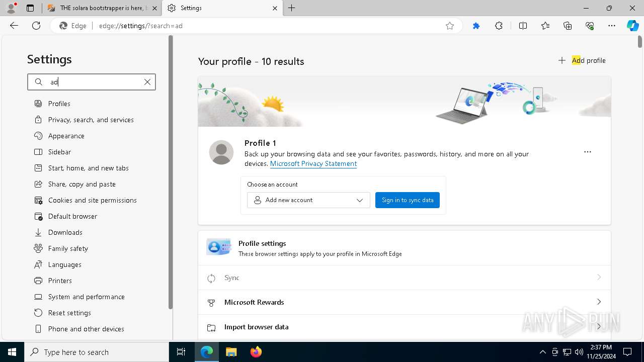644x362 pixels.
Task: Toggle split screen view
Action: click(523, 26)
